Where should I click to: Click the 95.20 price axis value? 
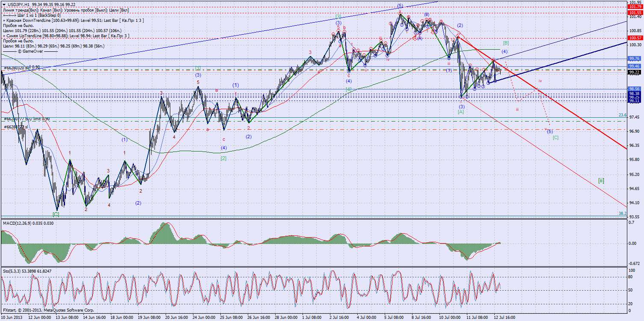(634, 174)
